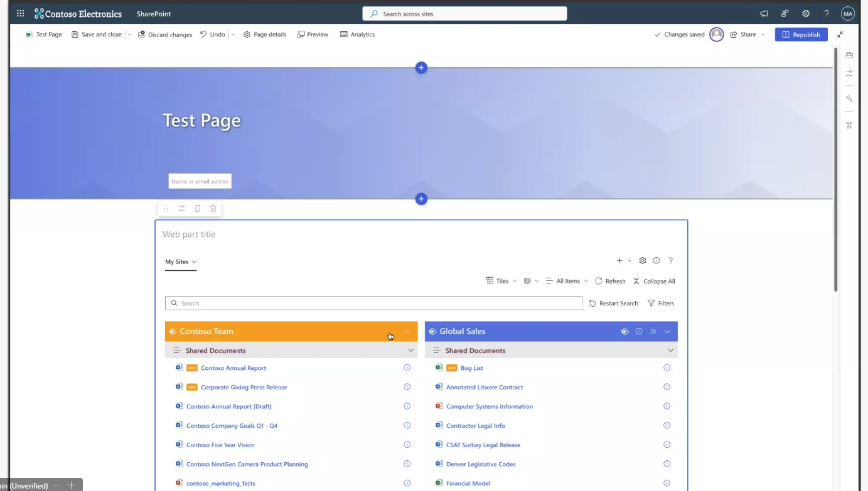Click the Test Page toolbar item
The image size is (868, 491).
click(x=44, y=34)
